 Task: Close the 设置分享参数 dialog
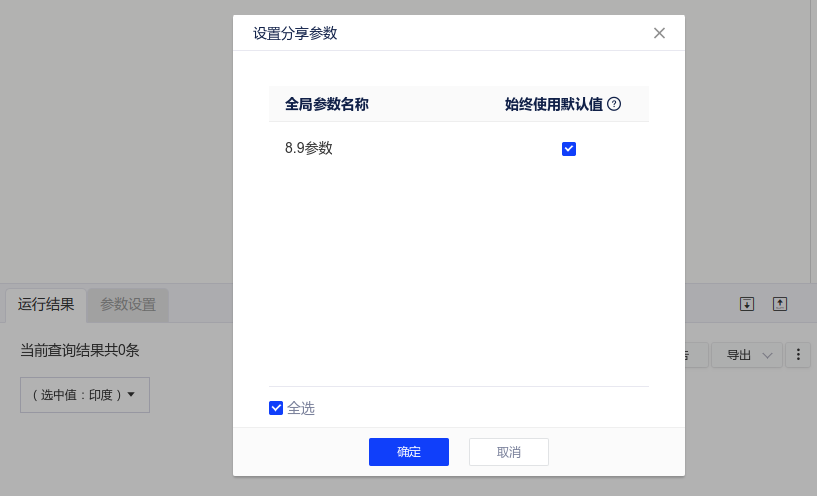click(659, 33)
